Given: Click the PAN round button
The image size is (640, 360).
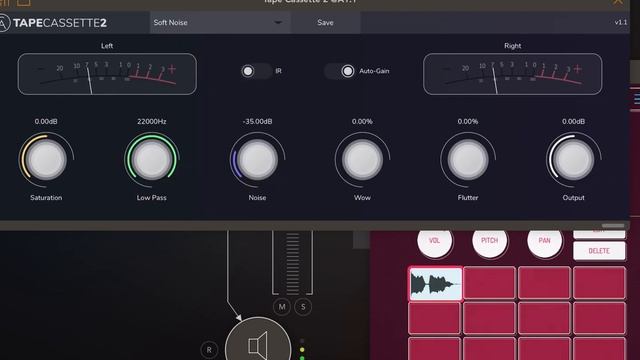Looking at the screenshot, I should (x=544, y=240).
